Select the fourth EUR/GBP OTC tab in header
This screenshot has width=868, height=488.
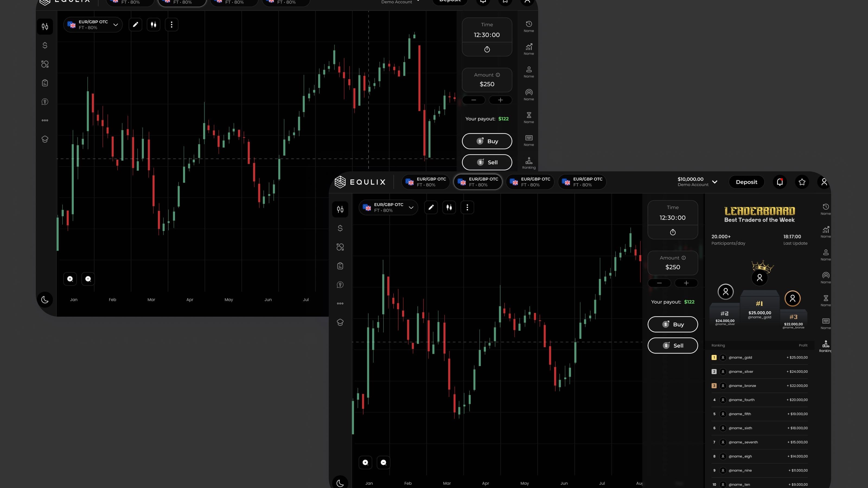click(x=582, y=182)
